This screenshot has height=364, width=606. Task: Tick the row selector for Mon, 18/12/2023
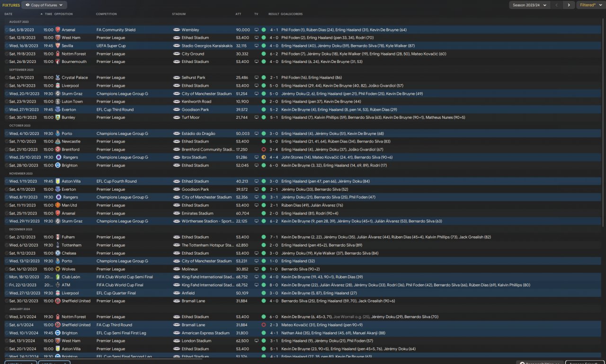click(7, 277)
